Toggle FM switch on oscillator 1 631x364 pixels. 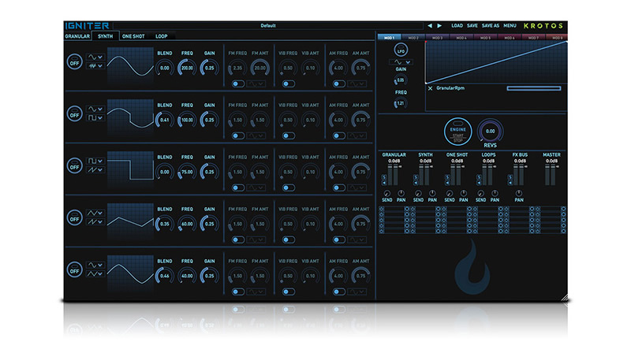coord(238,84)
